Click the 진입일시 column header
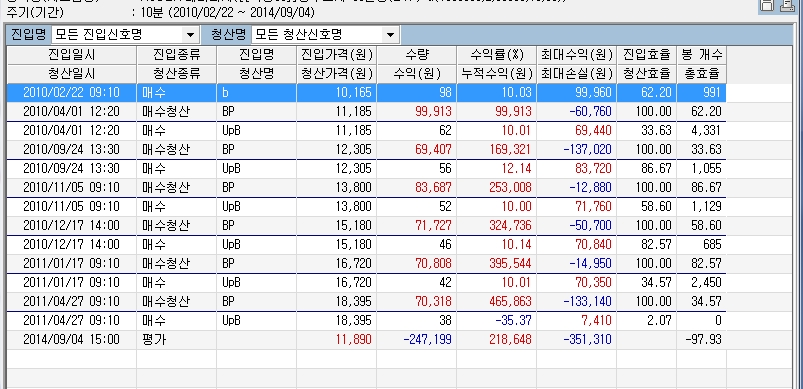This screenshot has height=389, width=803. tap(72, 54)
